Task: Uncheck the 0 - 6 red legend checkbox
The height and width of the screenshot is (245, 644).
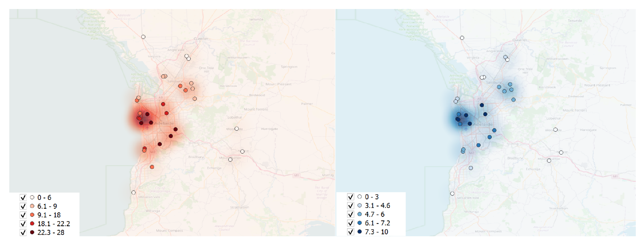Action: 23,197
